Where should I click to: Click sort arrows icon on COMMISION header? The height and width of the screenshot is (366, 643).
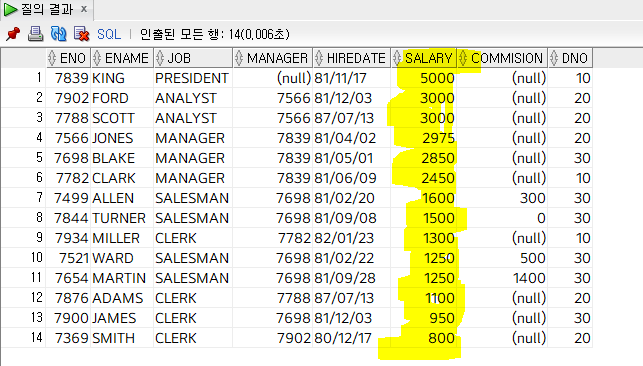click(463, 58)
